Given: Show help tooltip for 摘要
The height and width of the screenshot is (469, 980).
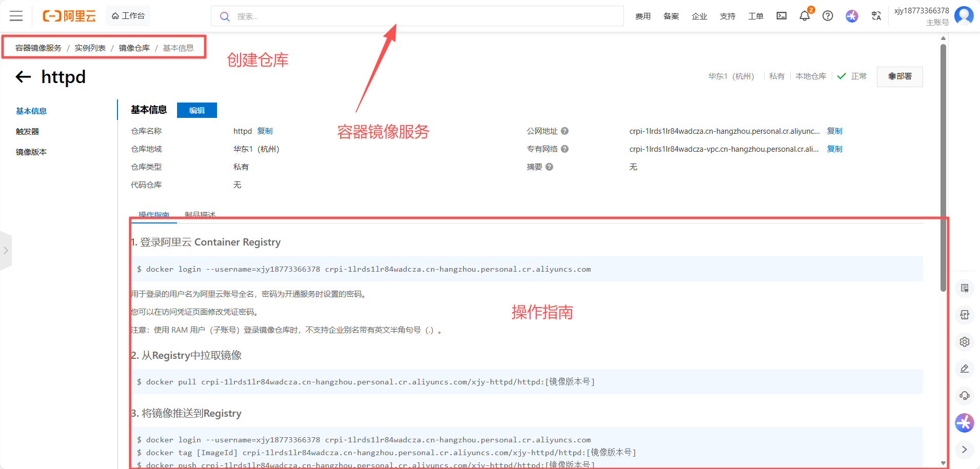Looking at the screenshot, I should [x=550, y=167].
